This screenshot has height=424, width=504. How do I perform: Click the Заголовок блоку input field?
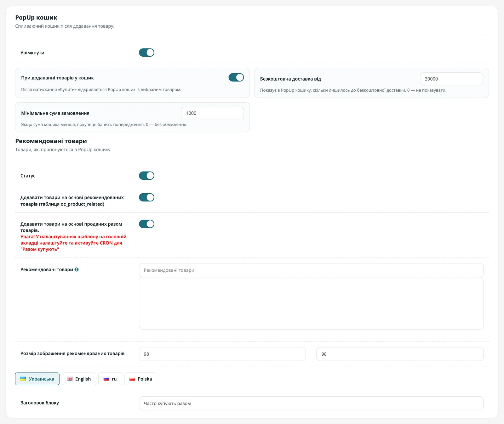click(311, 403)
